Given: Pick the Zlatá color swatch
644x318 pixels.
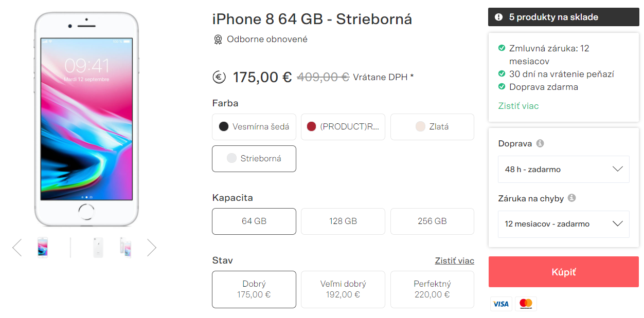Looking at the screenshot, I should (432, 127).
